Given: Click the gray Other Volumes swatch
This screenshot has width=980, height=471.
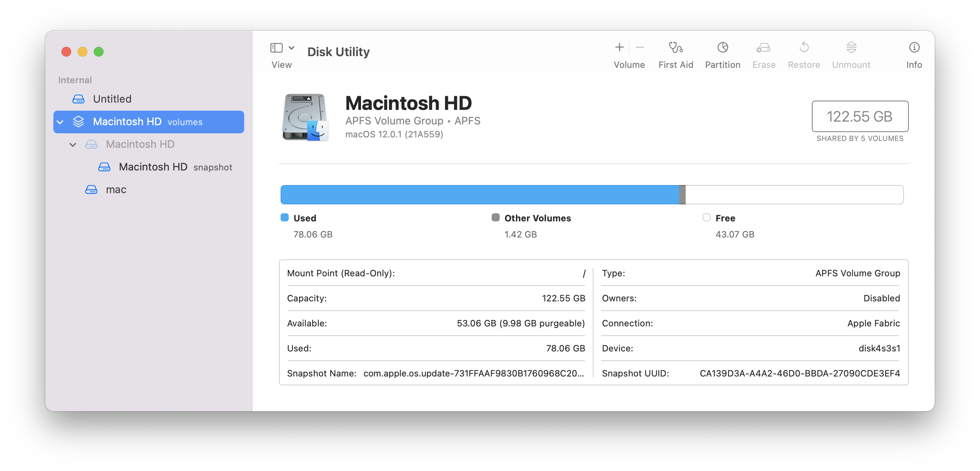Looking at the screenshot, I should coord(496,218).
